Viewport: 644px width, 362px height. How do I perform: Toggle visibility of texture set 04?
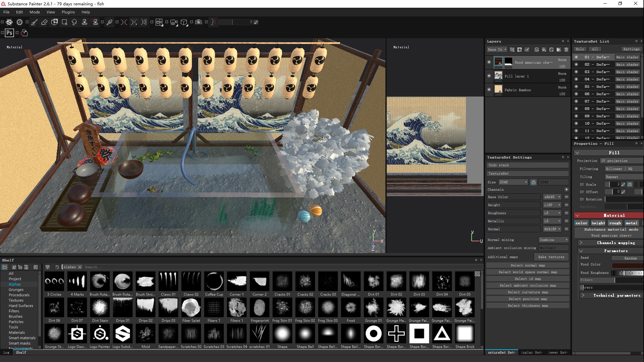[x=576, y=79]
